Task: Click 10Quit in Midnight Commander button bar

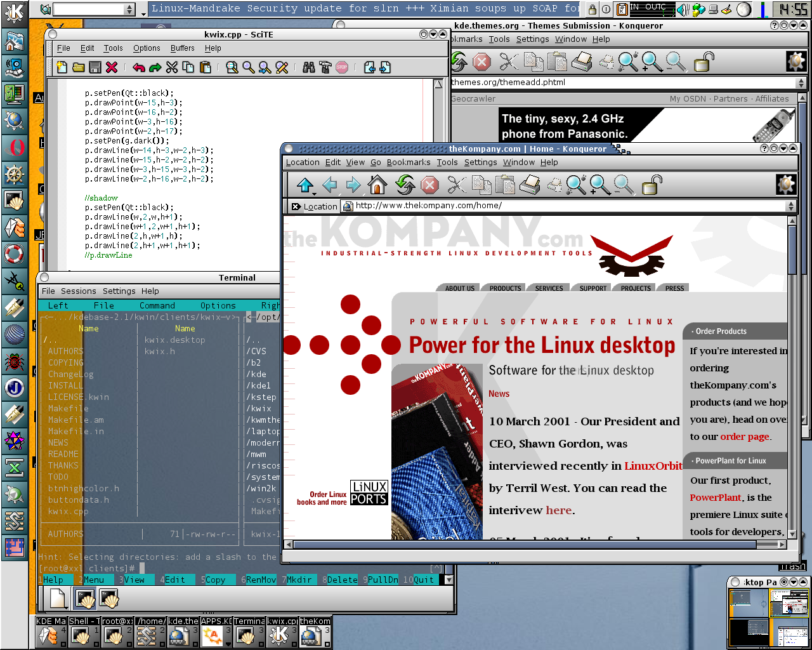Action: point(419,580)
